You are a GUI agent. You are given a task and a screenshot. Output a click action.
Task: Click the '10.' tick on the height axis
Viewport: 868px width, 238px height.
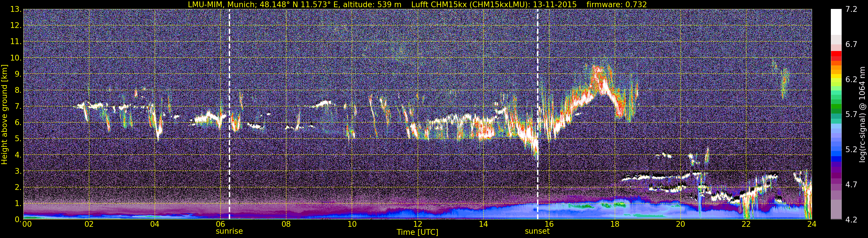(x=16, y=58)
